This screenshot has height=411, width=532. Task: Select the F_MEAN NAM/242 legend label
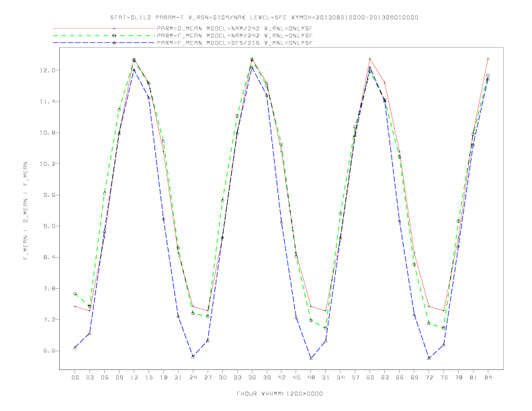click(x=234, y=36)
